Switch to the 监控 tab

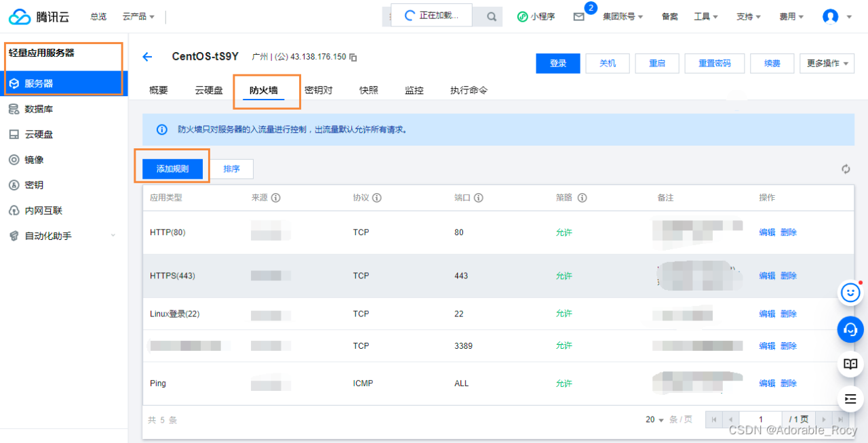coord(414,90)
